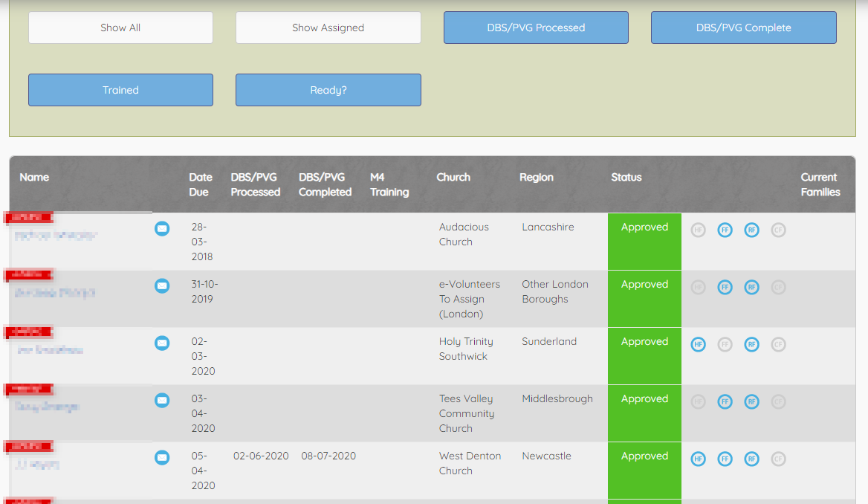Click the FF badge in the Lancashire row

725,230
